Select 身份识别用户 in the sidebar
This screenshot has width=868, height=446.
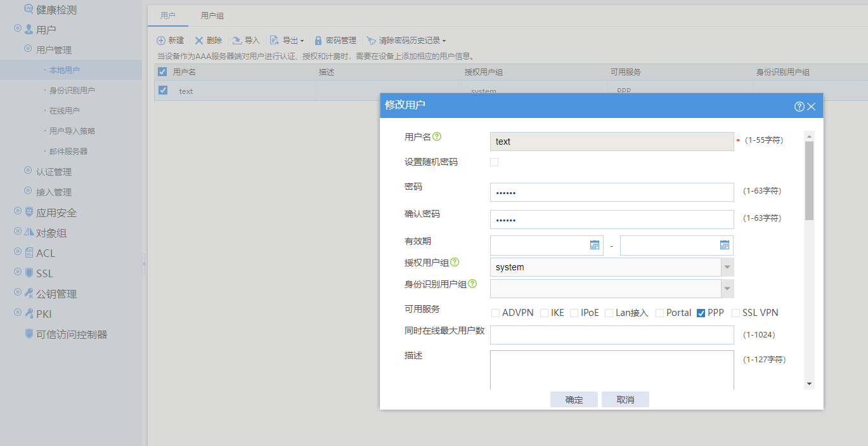point(71,90)
